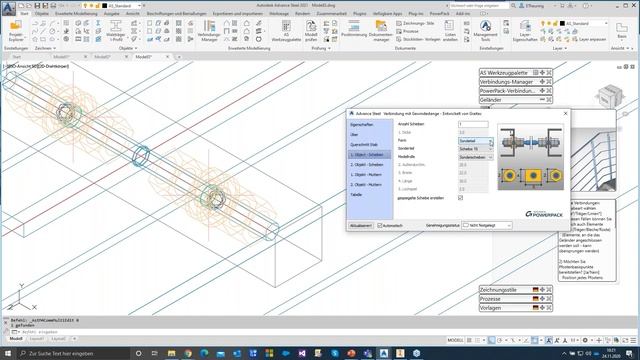Select Tabelle in dialog sidebar
Screen dimensions: 640x360
356,195
